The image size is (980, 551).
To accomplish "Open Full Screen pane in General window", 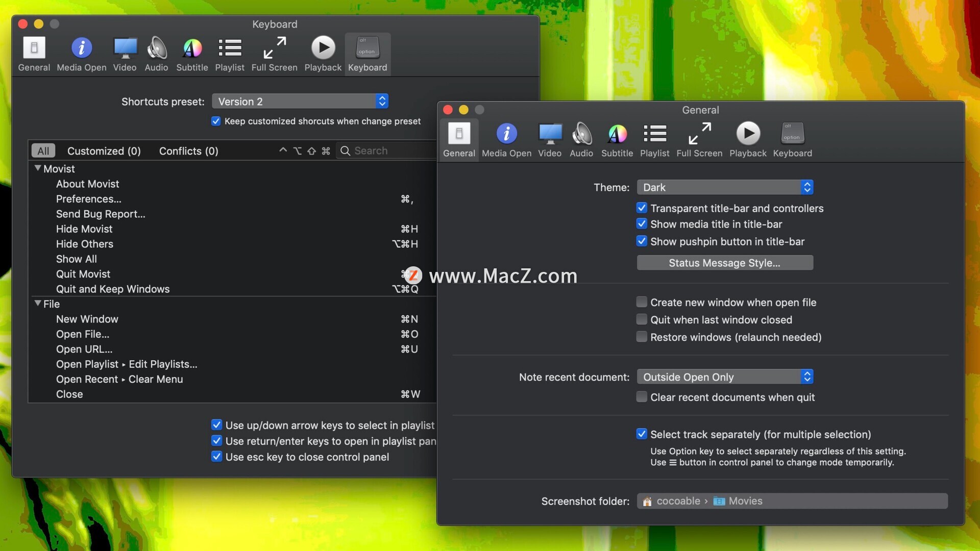I will [699, 140].
